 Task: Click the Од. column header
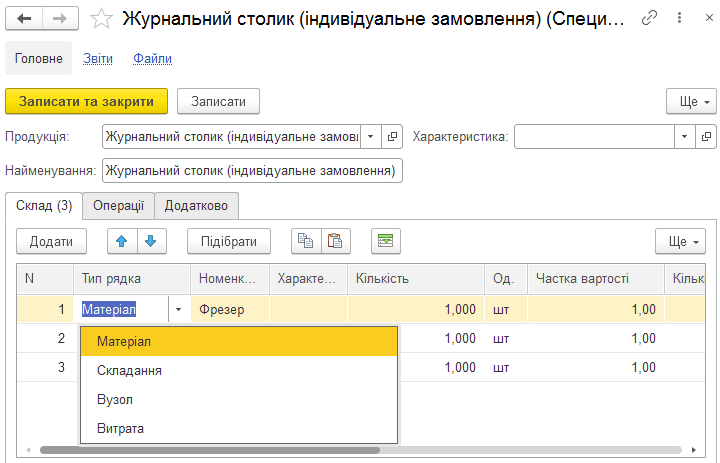click(x=506, y=278)
